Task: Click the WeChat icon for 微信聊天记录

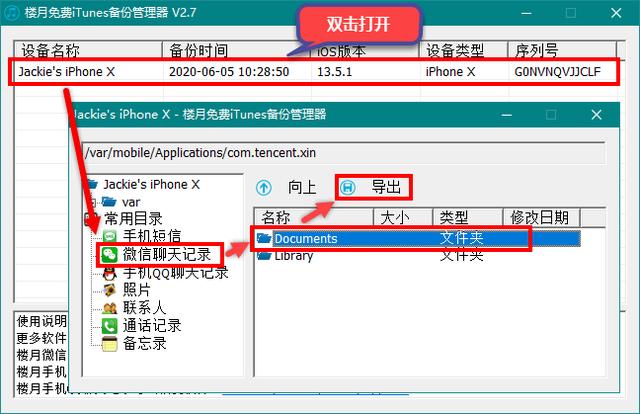Action: click(109, 255)
